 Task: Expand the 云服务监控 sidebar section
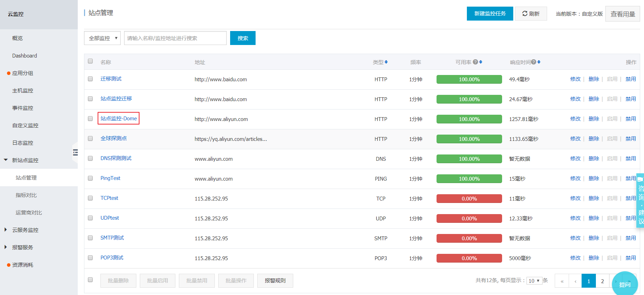pyautogui.click(x=6, y=230)
